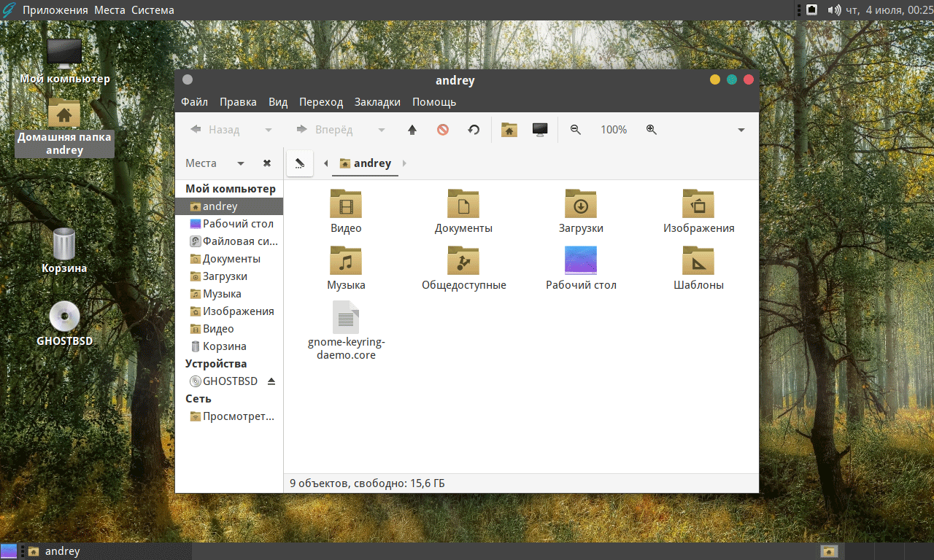Open the view mode dropdown at toolbar right
Screen dimensions: 934x560
741,130
